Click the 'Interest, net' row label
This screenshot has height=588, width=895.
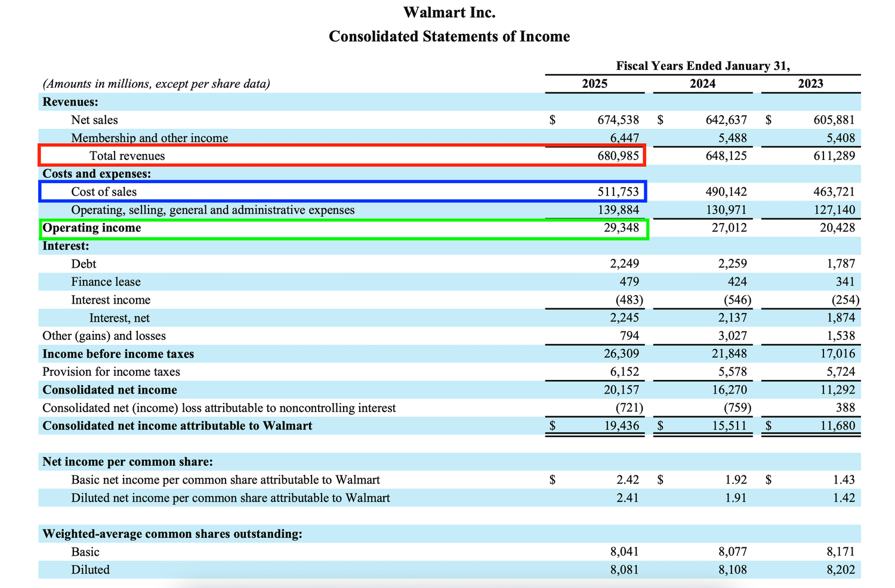pos(119,318)
